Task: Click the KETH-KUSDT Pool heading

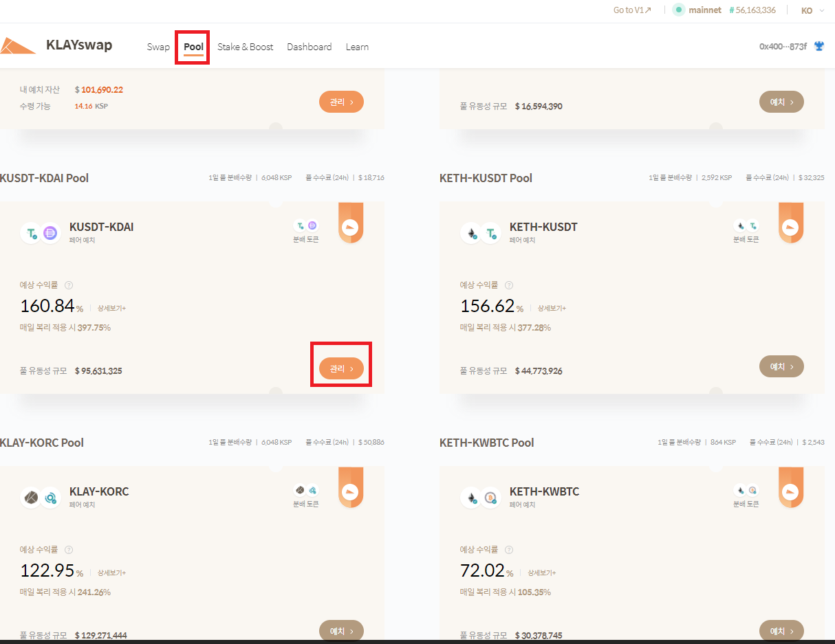Action: click(486, 178)
